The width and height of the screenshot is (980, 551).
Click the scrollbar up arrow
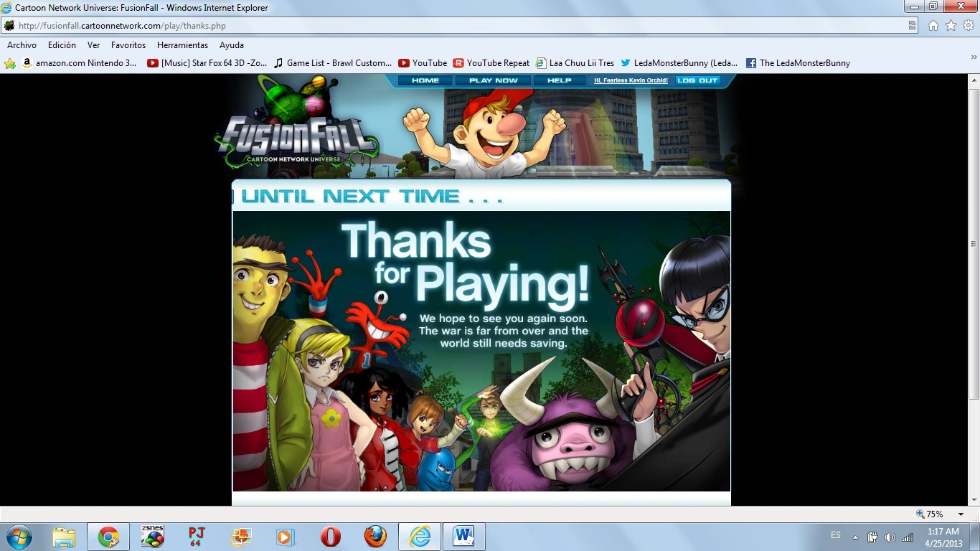point(974,79)
